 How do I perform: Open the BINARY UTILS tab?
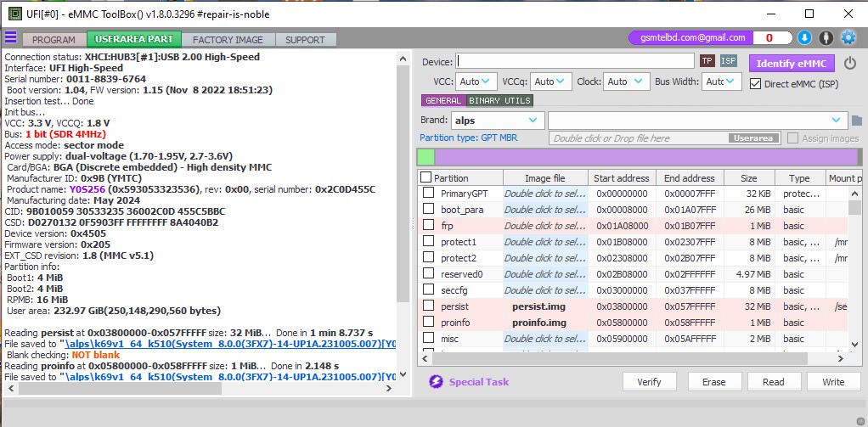coord(499,100)
